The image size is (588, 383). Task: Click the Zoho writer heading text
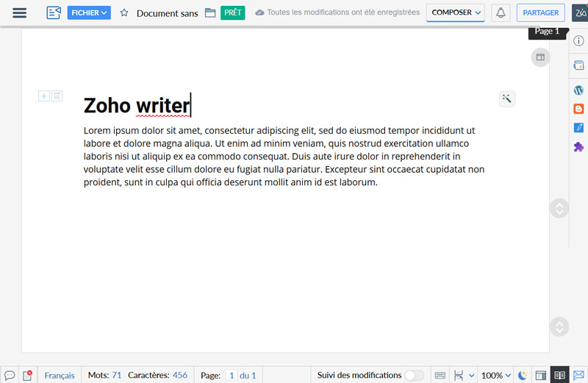point(137,105)
